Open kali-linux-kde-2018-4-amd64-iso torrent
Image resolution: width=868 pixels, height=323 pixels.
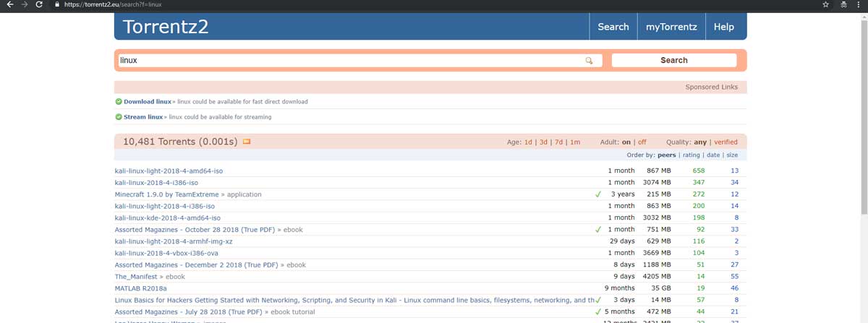[x=168, y=218]
